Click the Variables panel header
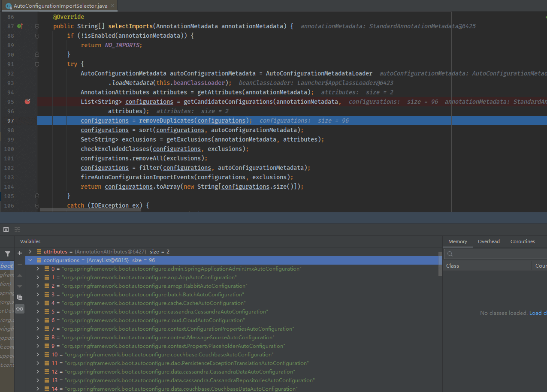Image resolution: width=547 pixels, height=392 pixels. click(x=30, y=241)
